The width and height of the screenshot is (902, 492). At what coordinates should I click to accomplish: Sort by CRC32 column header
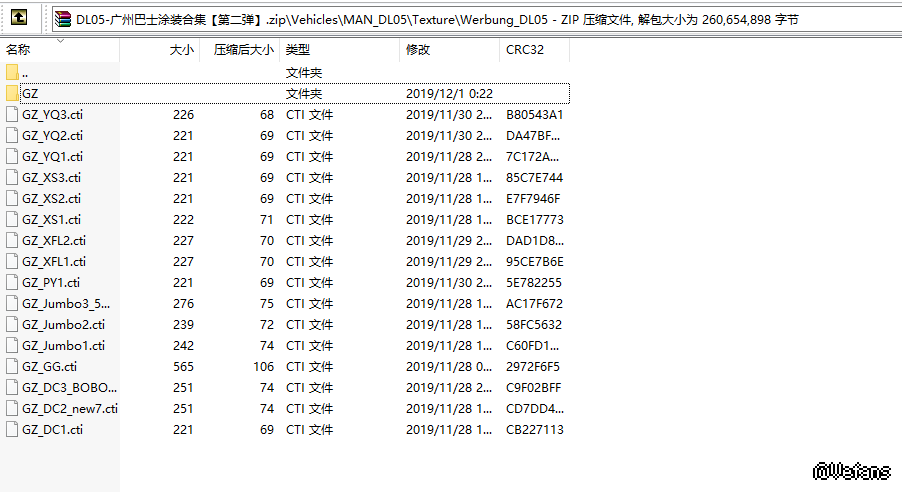coord(534,49)
